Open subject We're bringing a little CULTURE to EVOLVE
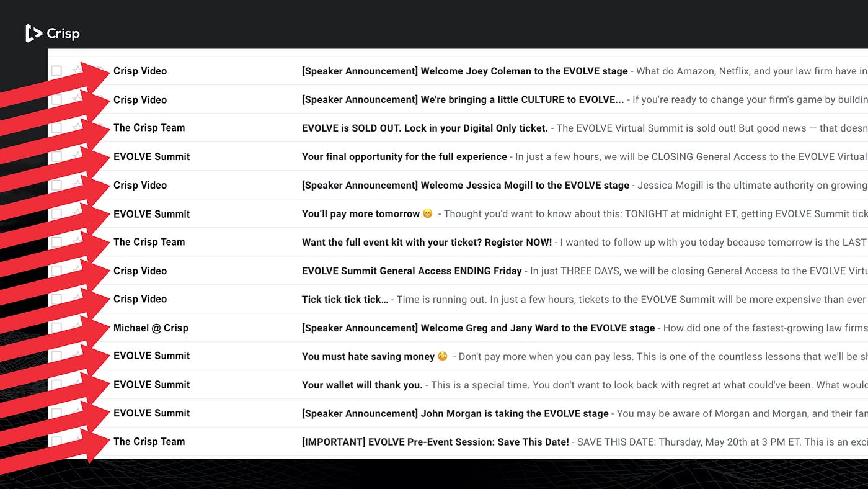Viewport: 868px width, 489px height. [463, 100]
